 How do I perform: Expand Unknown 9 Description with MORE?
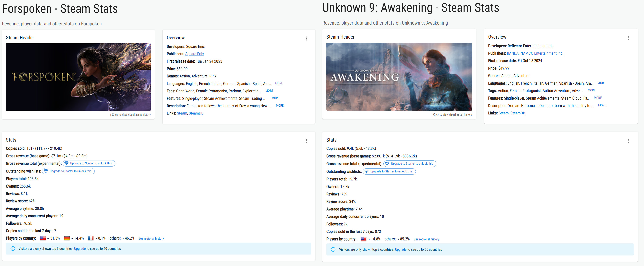pyautogui.click(x=602, y=106)
